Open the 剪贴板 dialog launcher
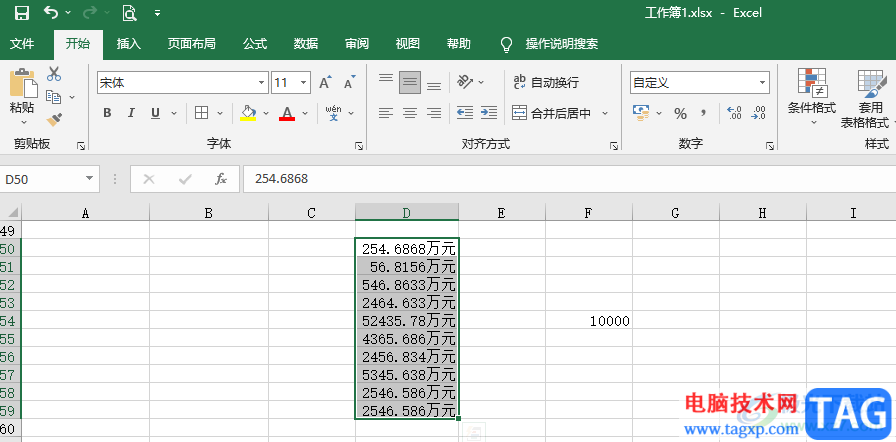 pos(81,147)
